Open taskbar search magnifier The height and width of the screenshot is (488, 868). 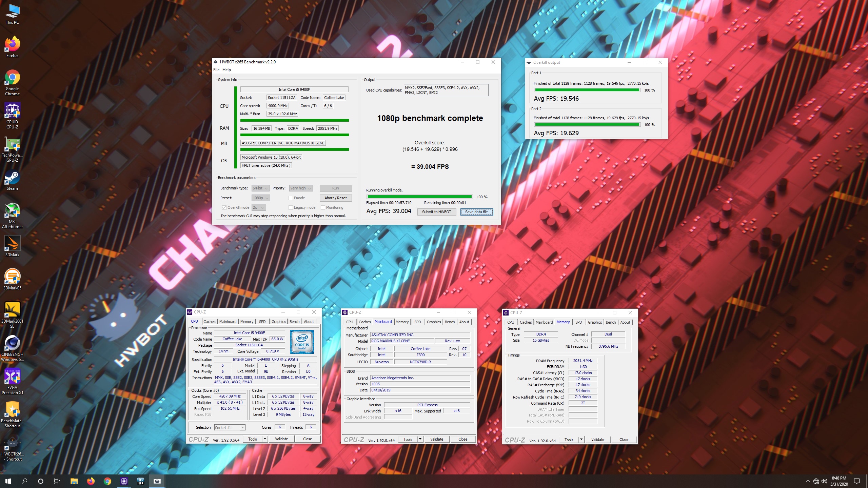24,481
